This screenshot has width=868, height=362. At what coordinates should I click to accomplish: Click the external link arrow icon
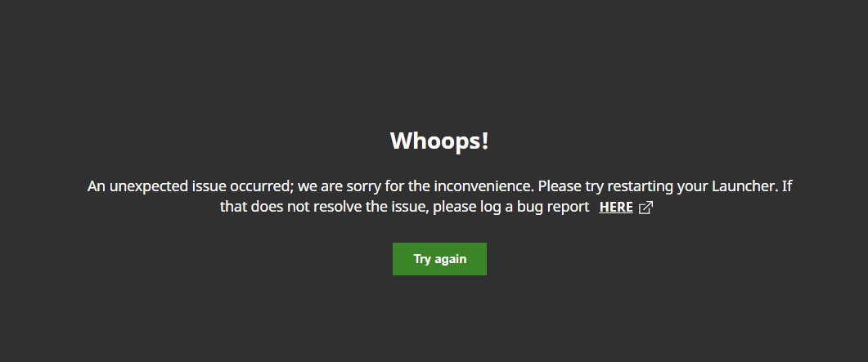click(x=646, y=208)
